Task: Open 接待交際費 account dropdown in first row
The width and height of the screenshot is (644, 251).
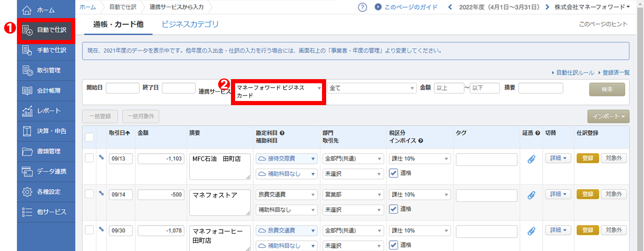Action: (287, 159)
